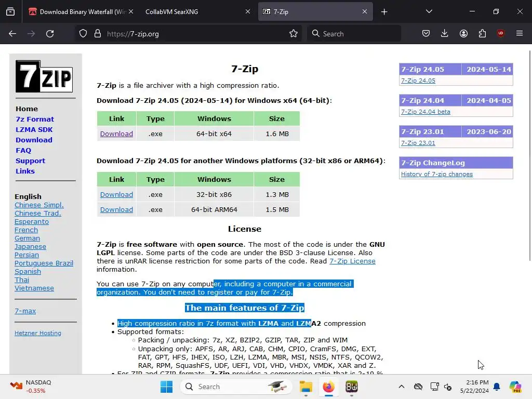Switch language to German
The image size is (532, 399).
click(27, 238)
